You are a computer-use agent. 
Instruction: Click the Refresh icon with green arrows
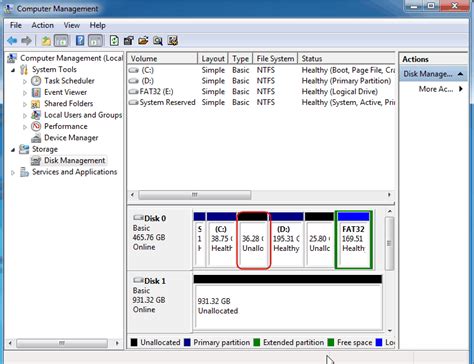click(x=114, y=41)
